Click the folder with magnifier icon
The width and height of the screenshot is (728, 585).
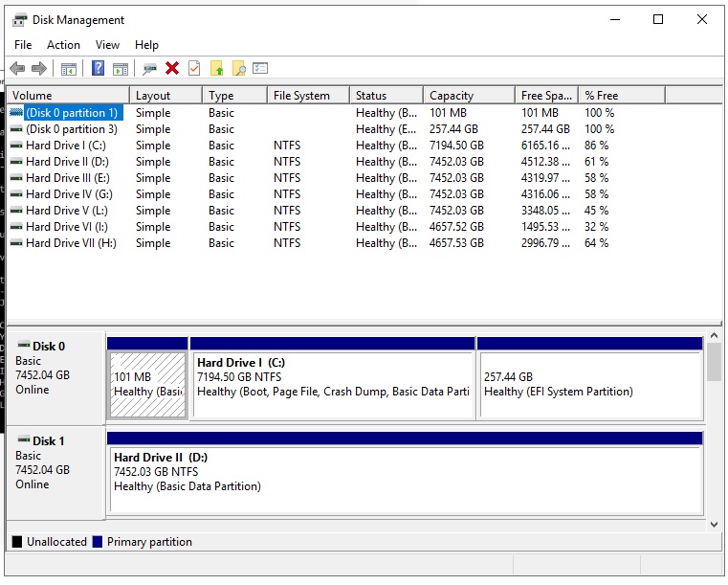point(238,68)
